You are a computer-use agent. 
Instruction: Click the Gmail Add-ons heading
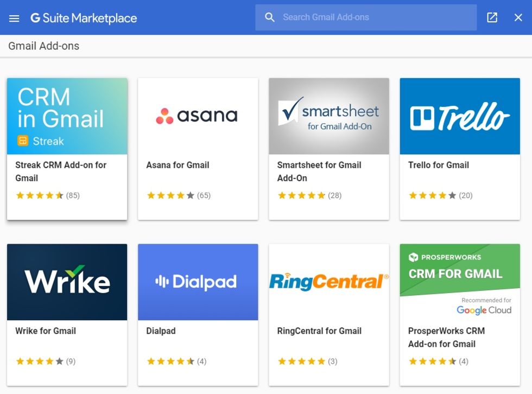point(44,46)
